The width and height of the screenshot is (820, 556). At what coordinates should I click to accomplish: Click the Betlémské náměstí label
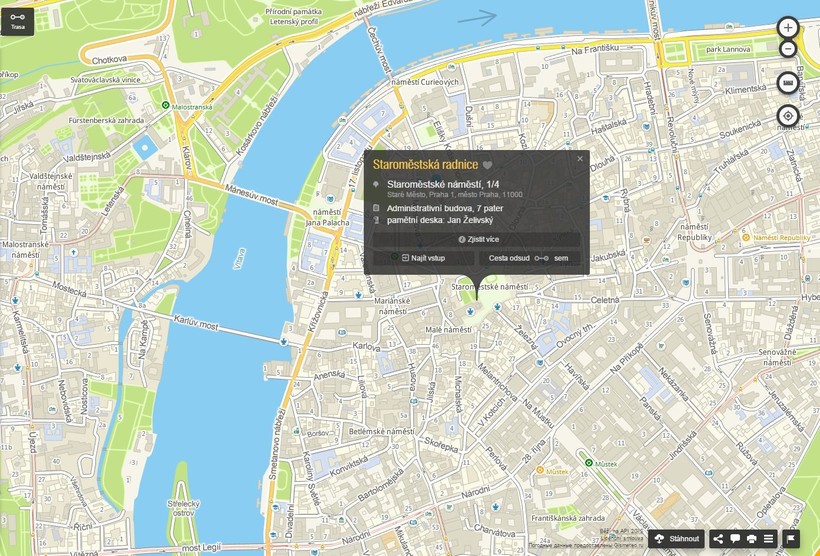pos(381,432)
